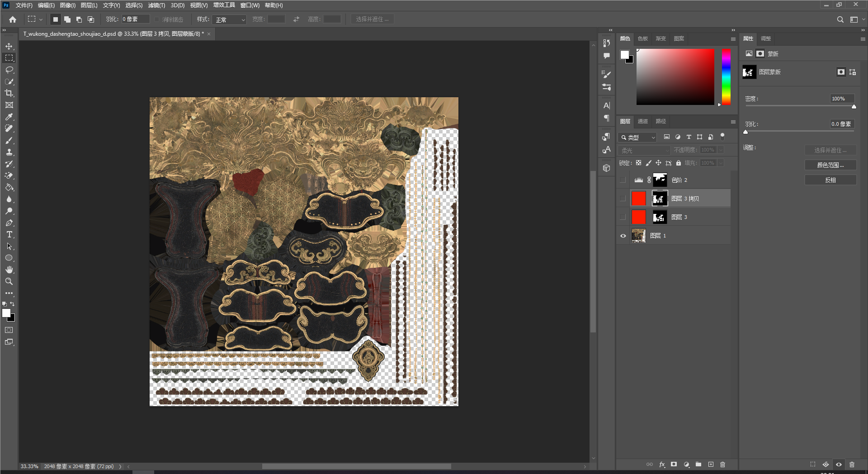Show the 色阶 2 adjustment layer

623,180
